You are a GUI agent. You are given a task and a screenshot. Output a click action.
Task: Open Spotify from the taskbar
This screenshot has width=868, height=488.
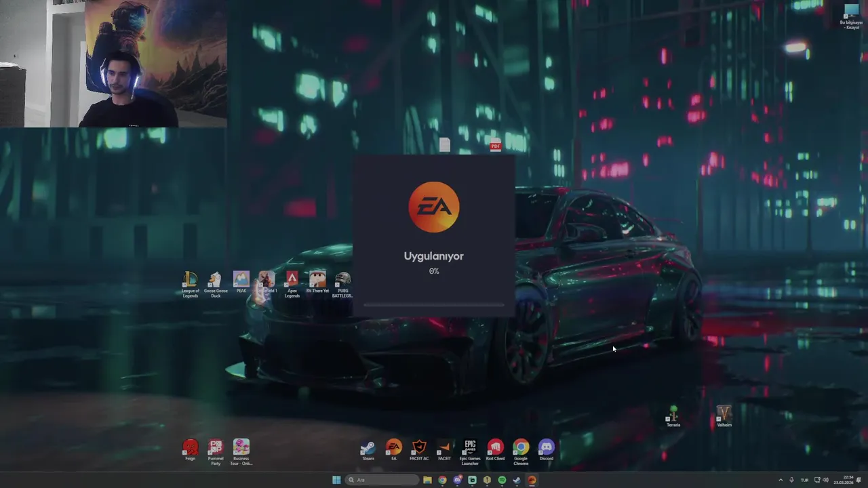pyautogui.click(x=502, y=480)
